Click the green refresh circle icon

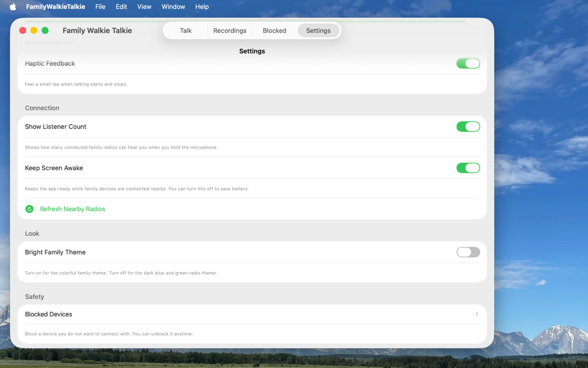(29, 209)
